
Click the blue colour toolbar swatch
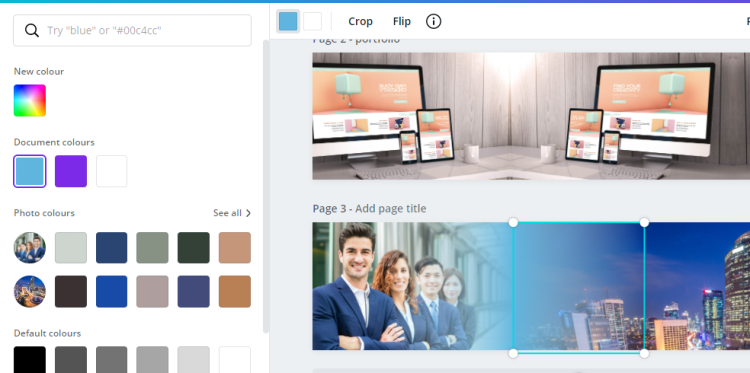coord(288,22)
